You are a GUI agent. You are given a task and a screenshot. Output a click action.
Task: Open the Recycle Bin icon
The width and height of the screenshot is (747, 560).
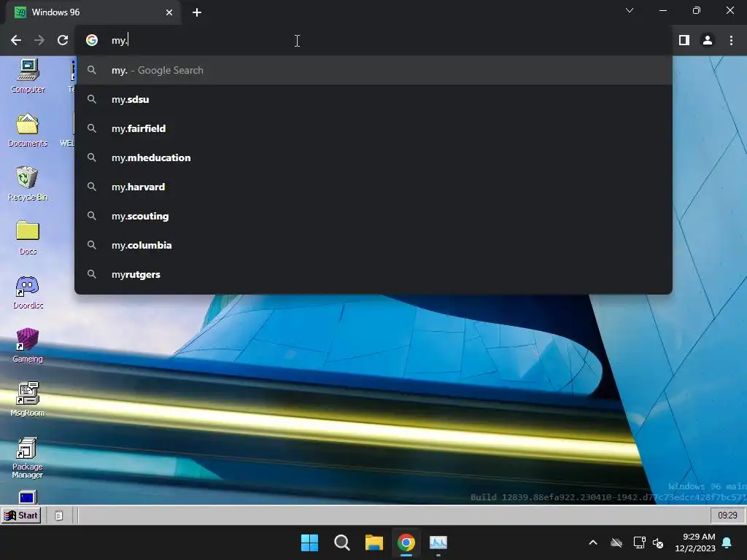coord(28,184)
